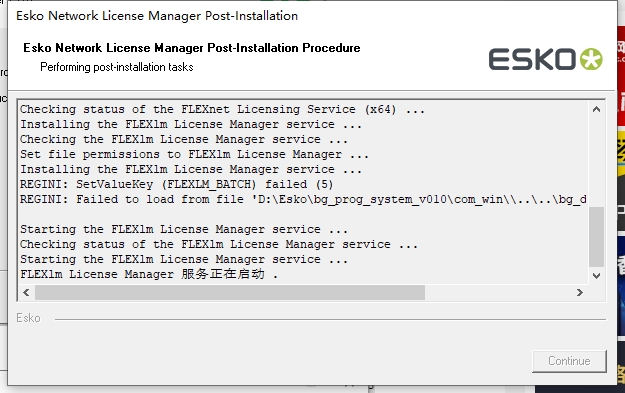Click the vertical scrollbar track above the thumb

pyautogui.click(x=596, y=162)
